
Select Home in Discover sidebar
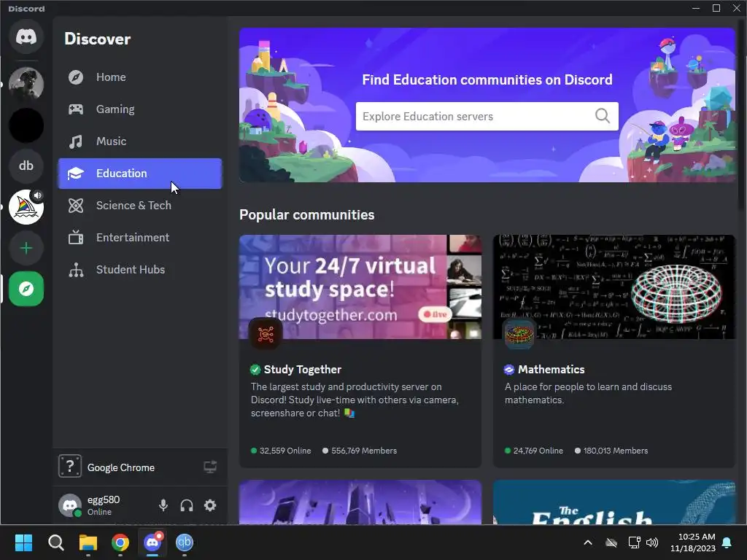140,77
